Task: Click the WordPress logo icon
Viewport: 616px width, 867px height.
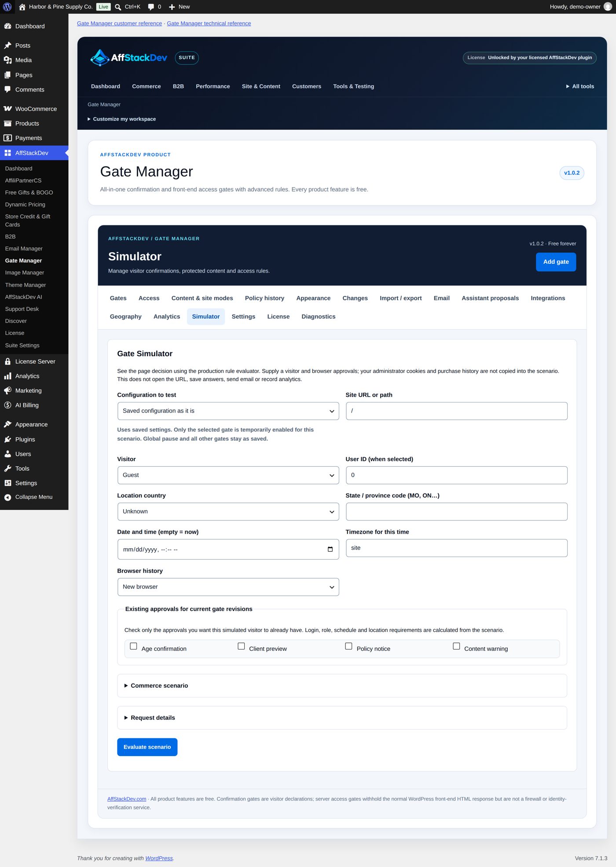Action: (7, 7)
